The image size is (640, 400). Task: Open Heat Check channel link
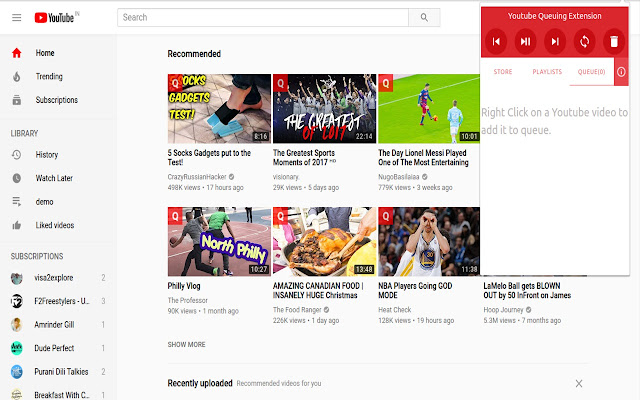[x=395, y=310]
